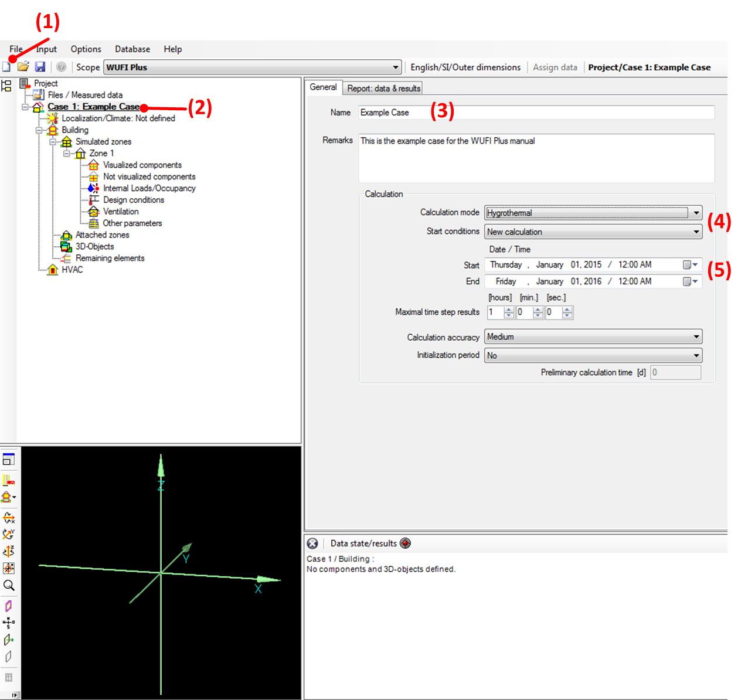Click the Preliminary calculation time field
The height and width of the screenshot is (700, 748).
click(675, 372)
